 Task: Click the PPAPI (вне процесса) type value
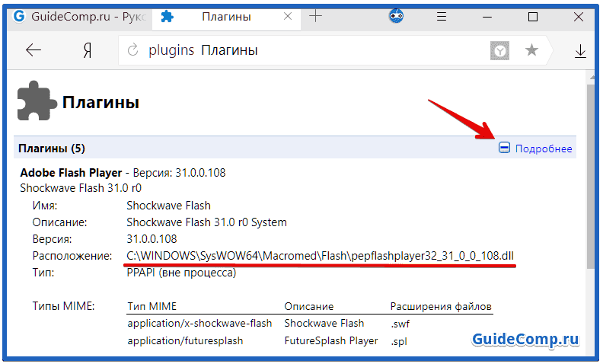tap(181, 273)
